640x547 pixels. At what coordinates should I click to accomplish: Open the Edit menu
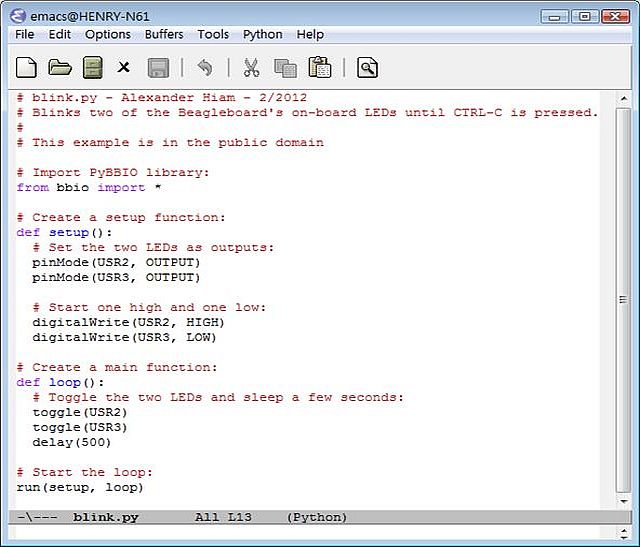point(60,34)
